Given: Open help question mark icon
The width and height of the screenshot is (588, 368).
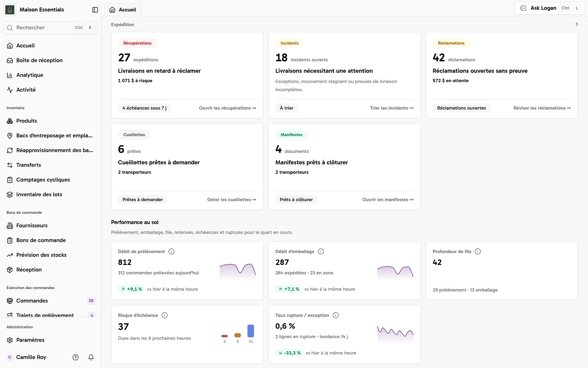Looking at the screenshot, I should coord(75,357).
